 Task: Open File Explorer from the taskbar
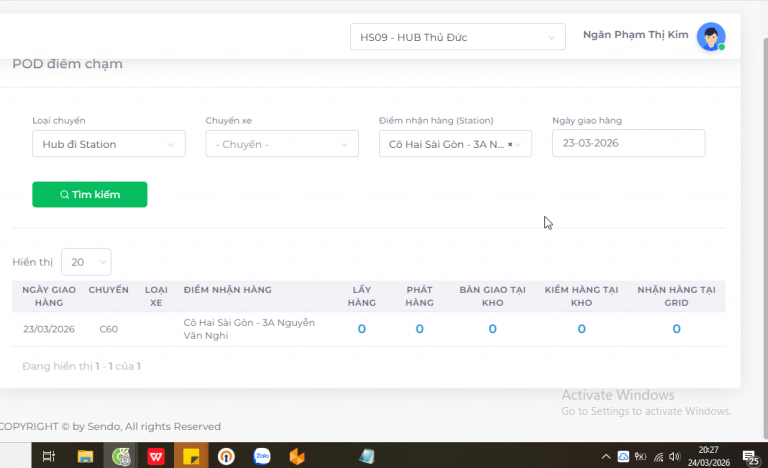[x=85, y=456]
